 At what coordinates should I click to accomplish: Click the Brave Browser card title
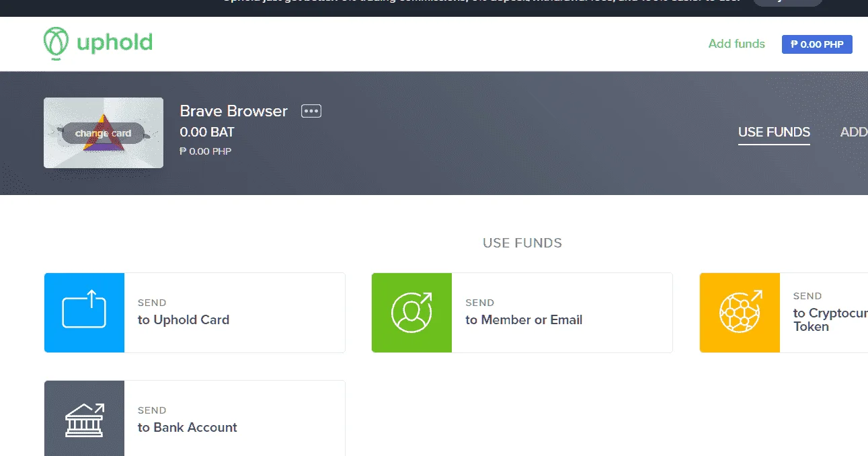click(233, 111)
